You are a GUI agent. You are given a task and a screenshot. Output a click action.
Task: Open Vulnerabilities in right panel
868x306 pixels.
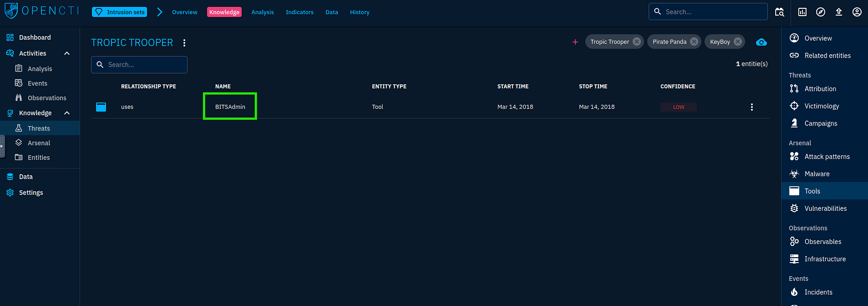pyautogui.click(x=825, y=208)
